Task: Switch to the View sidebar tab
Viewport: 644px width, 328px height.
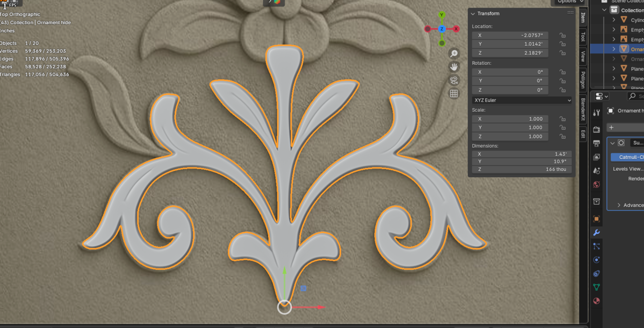Action: pos(583,56)
